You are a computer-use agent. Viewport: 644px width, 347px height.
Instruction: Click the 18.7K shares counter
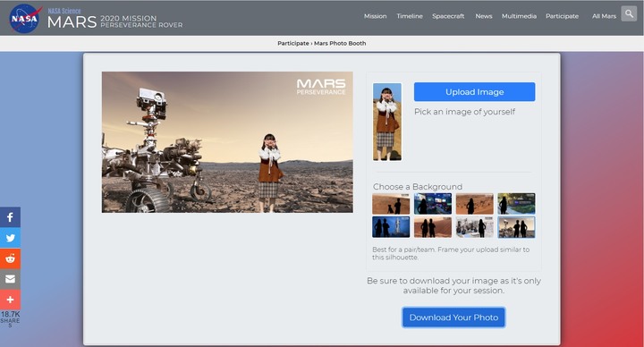click(x=10, y=318)
